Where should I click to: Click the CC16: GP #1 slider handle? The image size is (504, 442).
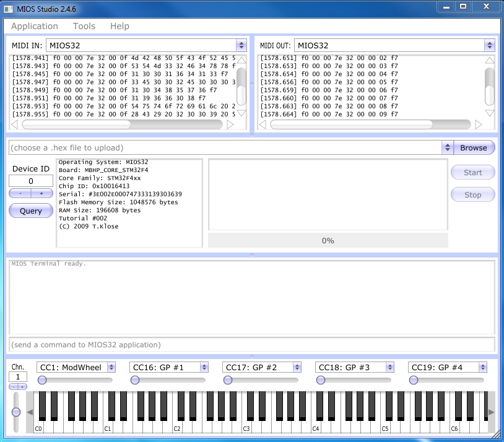tap(134, 380)
